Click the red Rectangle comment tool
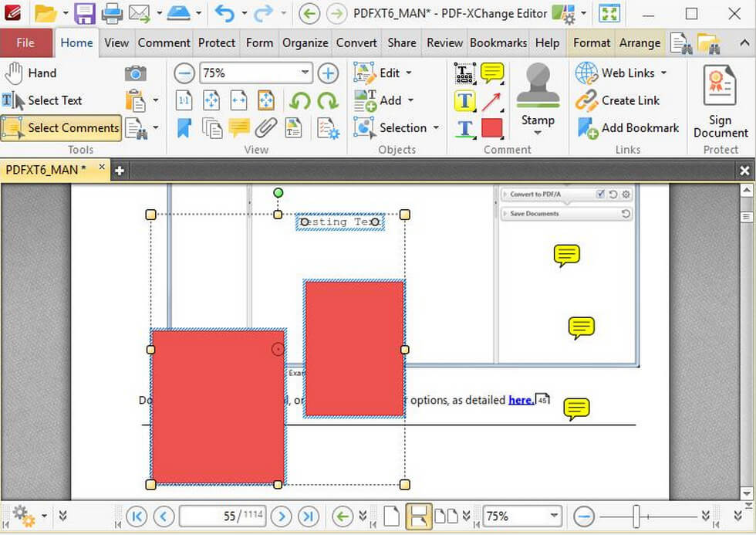The image size is (756, 535). 491,128
